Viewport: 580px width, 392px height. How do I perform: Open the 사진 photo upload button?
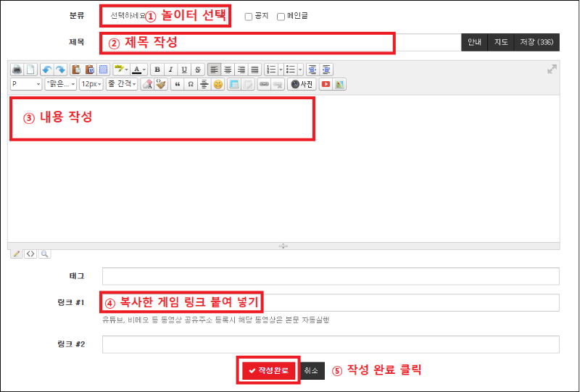click(302, 84)
